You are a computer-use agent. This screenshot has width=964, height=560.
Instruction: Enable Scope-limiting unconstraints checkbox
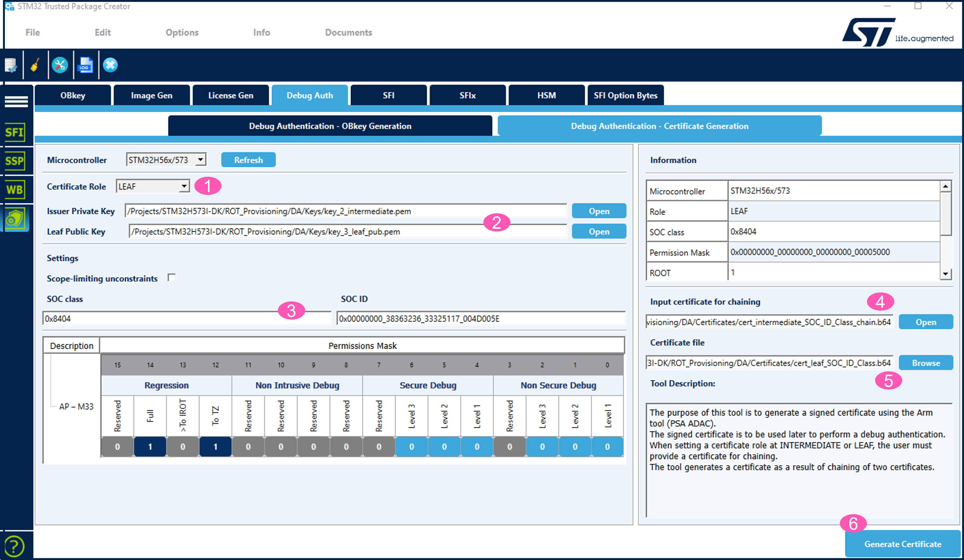pyautogui.click(x=172, y=278)
